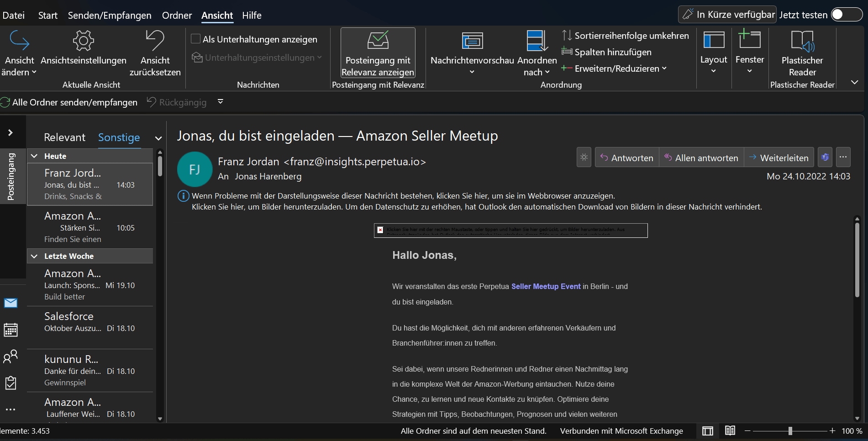Switch to the Start tab
The image size is (868, 441).
click(x=48, y=16)
